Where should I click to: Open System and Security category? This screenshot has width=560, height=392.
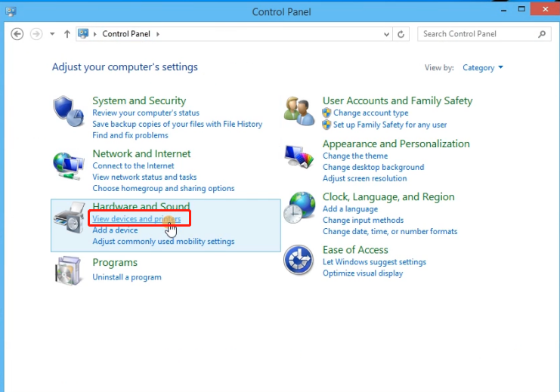[139, 100]
